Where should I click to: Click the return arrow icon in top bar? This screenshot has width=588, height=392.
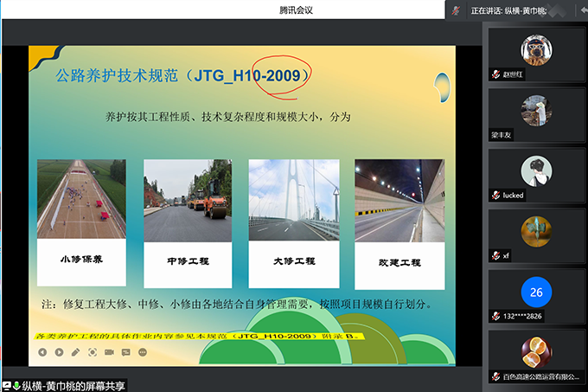pyautogui.click(x=585, y=10)
